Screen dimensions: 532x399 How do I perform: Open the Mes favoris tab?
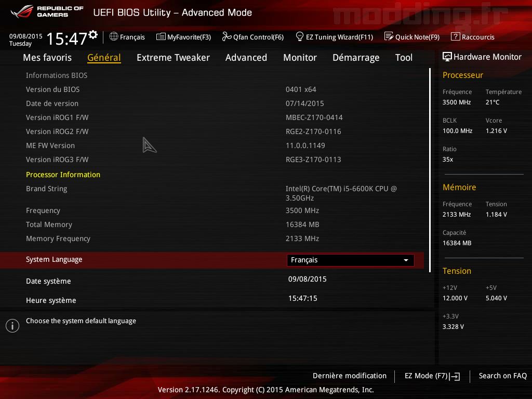(47, 58)
